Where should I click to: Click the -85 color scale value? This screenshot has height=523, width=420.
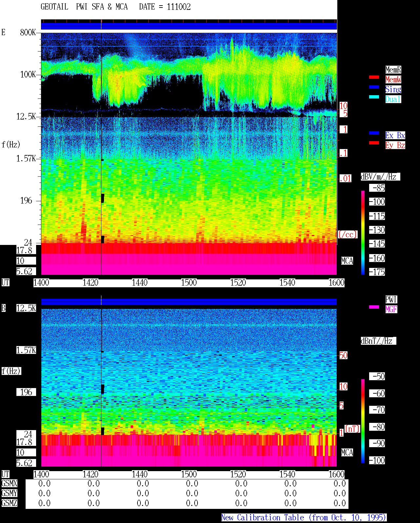[377, 188]
